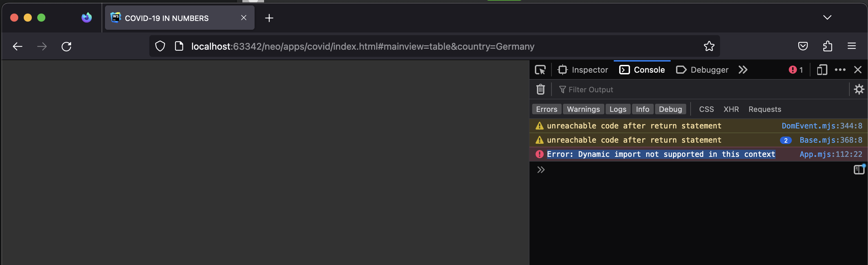Click the warning icon beside DomEvent.mjs message
Image resolution: width=868 pixels, height=265 pixels.
click(x=540, y=126)
